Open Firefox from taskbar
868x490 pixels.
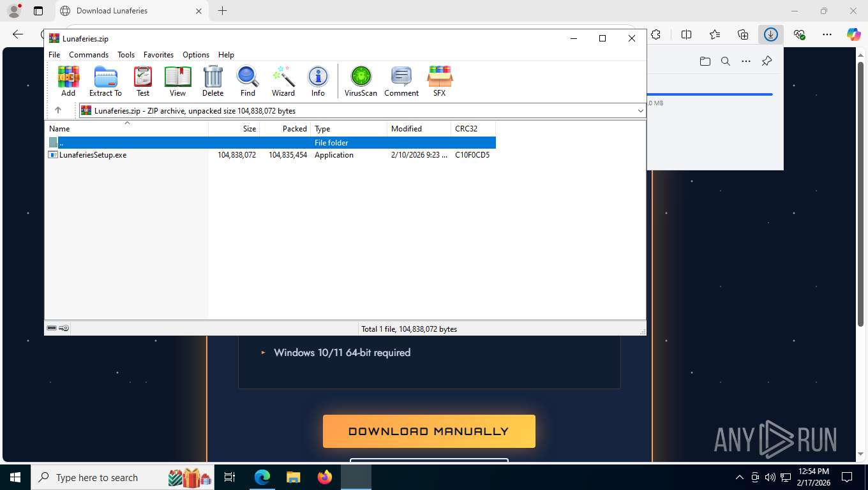[325, 477]
